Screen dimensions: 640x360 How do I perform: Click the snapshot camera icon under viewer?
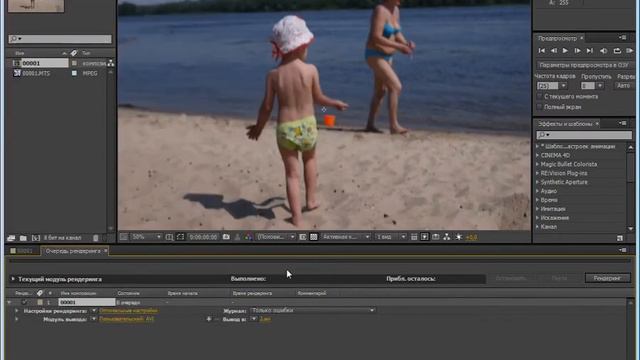tap(226, 237)
